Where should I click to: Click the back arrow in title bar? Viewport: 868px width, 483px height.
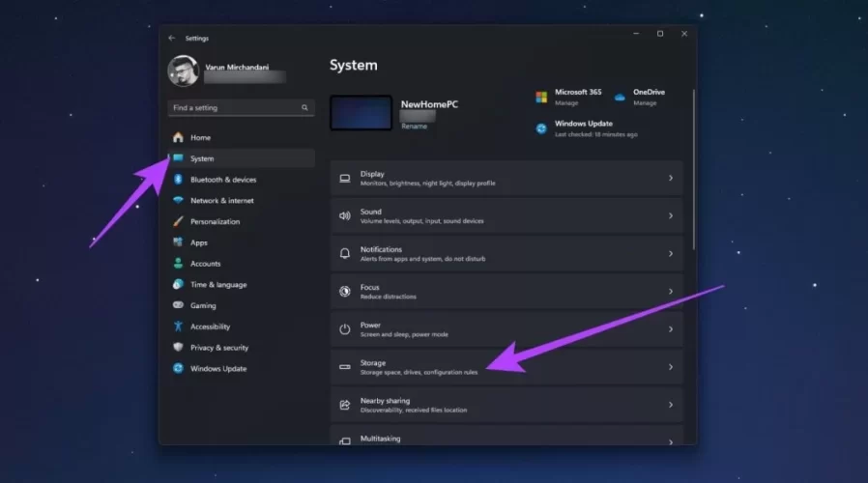pos(172,39)
